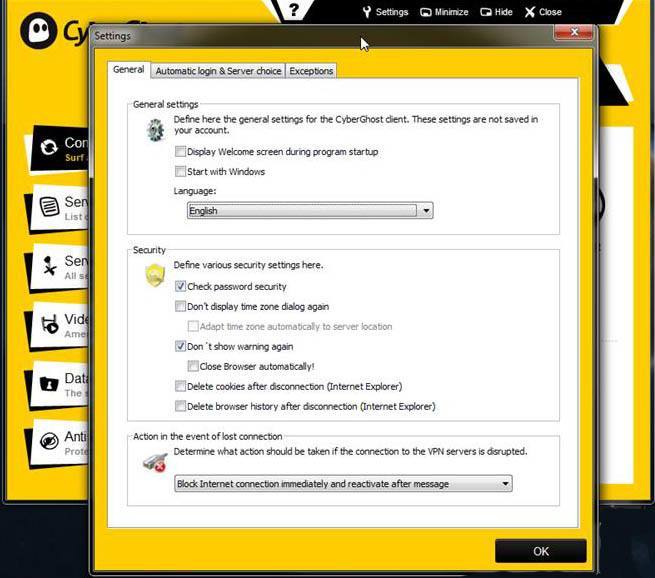Confirm settings with the OK button

tap(541, 551)
